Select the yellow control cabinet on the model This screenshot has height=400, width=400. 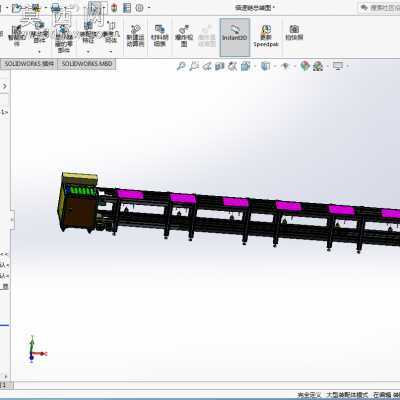click(x=78, y=202)
